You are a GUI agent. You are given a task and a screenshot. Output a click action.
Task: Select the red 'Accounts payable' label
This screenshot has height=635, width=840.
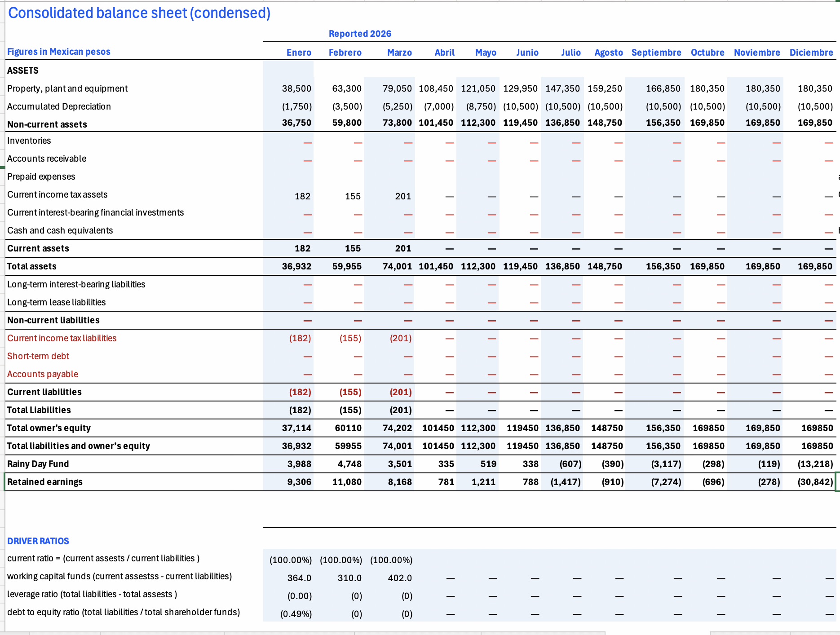pyautogui.click(x=43, y=374)
